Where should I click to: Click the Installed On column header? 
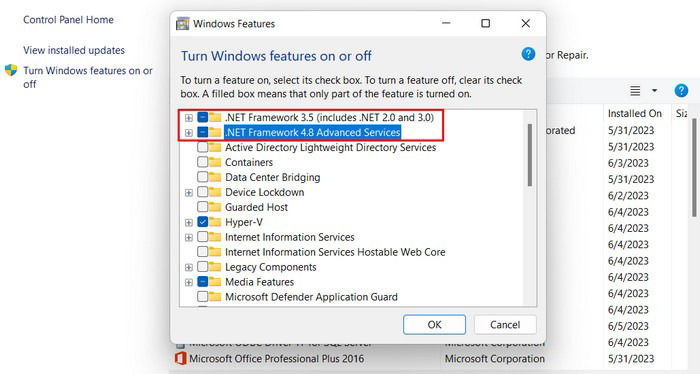(634, 113)
